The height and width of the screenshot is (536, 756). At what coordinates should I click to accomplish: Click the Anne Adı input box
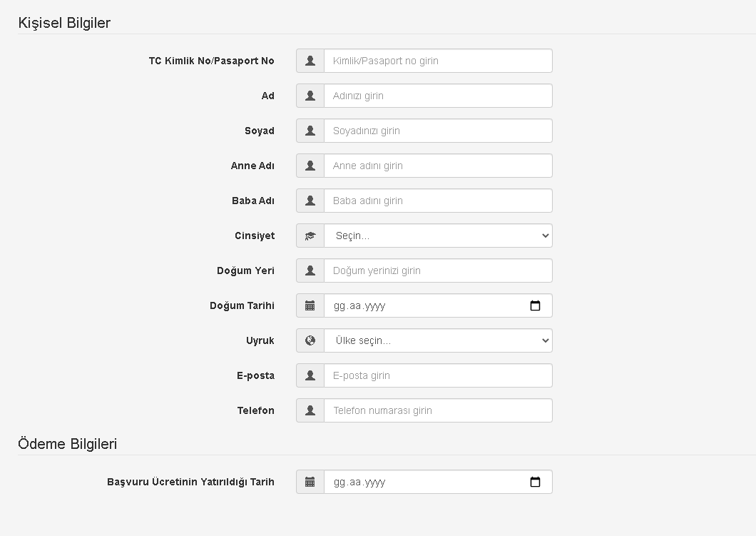pos(438,166)
